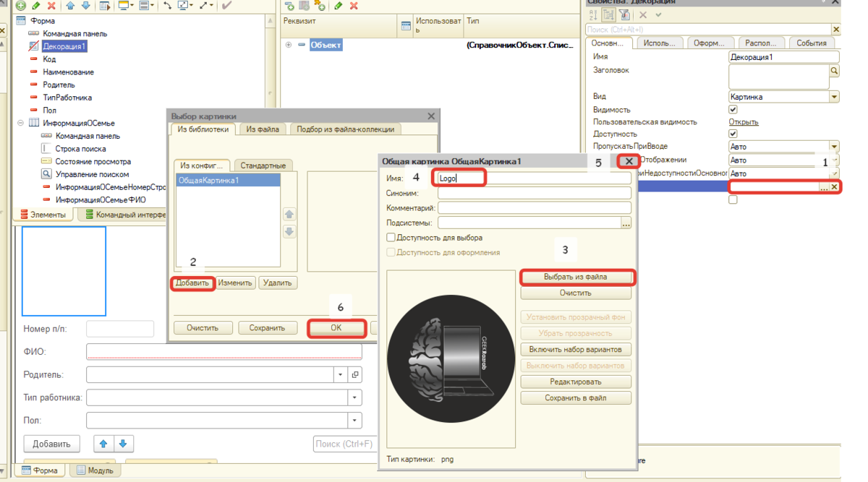The image size is (868, 482).
Task: Toggle the Доступность checkbox in properties
Action: 733,134
